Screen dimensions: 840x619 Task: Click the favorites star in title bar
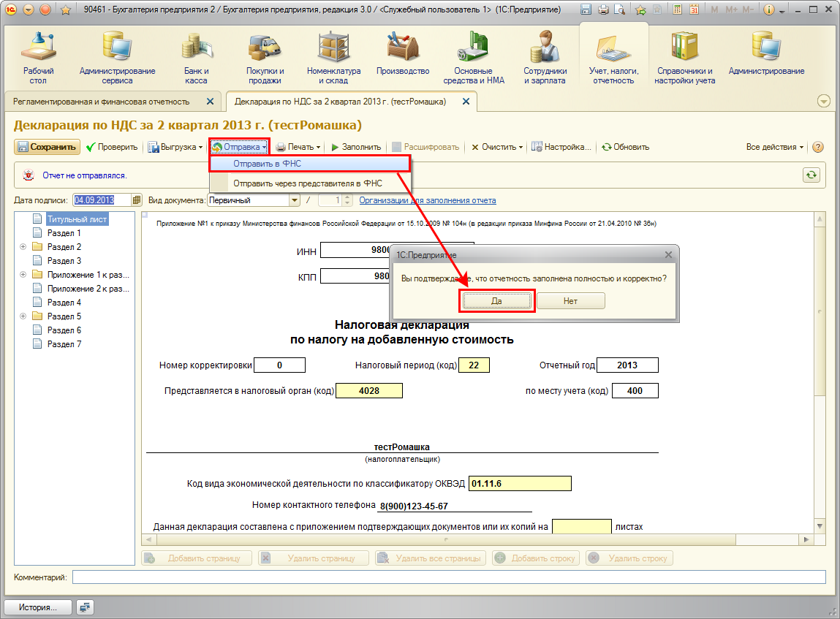[x=66, y=10]
